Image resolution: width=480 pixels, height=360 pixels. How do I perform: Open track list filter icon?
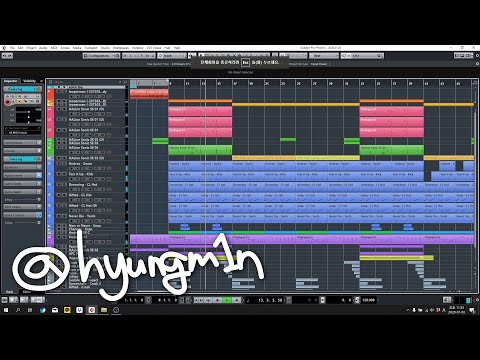pos(50,82)
